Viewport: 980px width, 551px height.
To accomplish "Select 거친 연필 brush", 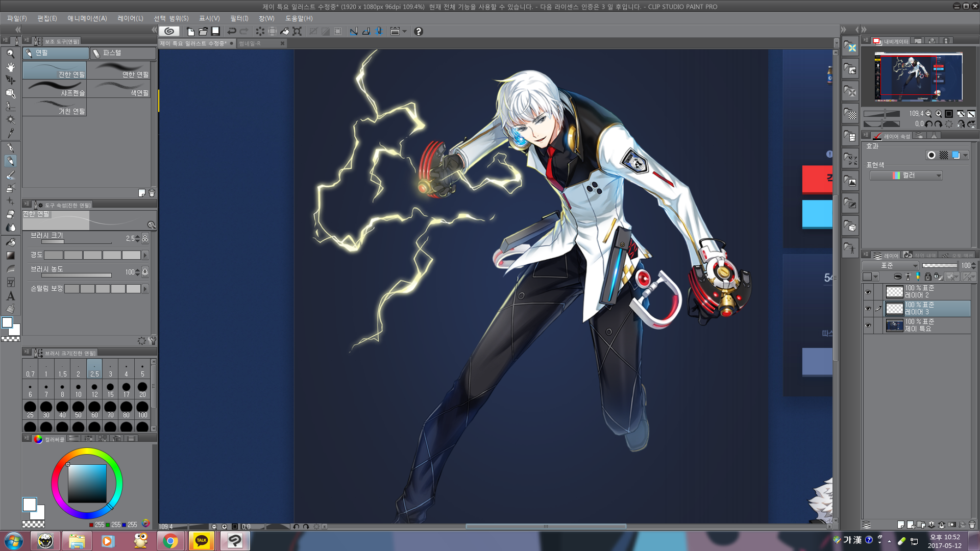I will (55, 107).
